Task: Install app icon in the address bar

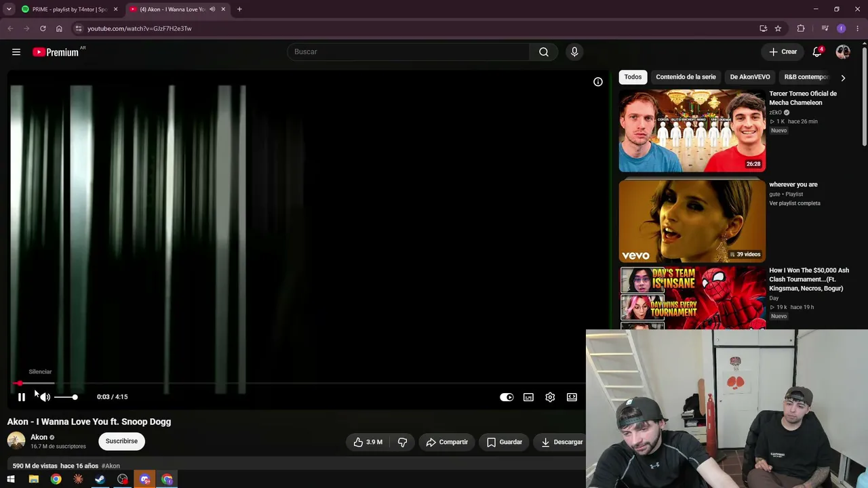Action: [x=764, y=28]
